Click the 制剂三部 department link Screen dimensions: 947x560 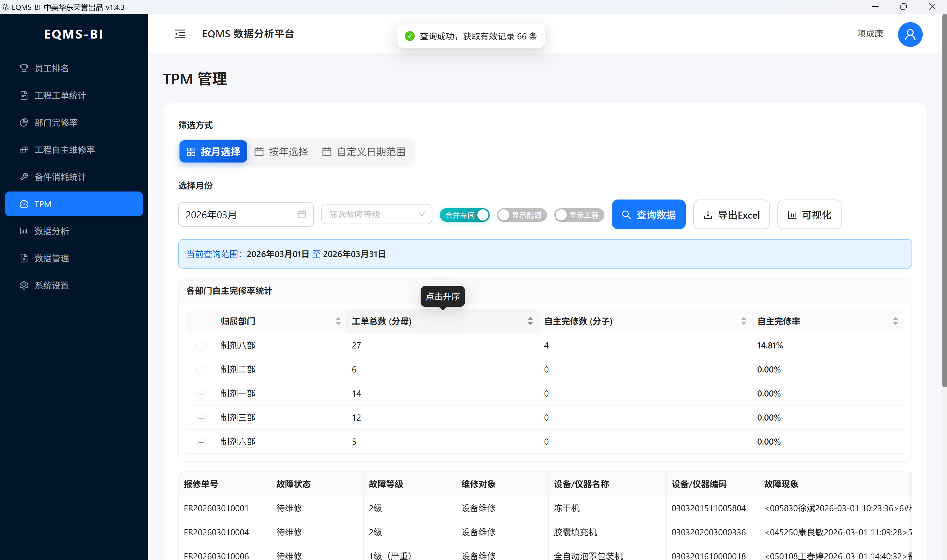[238, 418]
